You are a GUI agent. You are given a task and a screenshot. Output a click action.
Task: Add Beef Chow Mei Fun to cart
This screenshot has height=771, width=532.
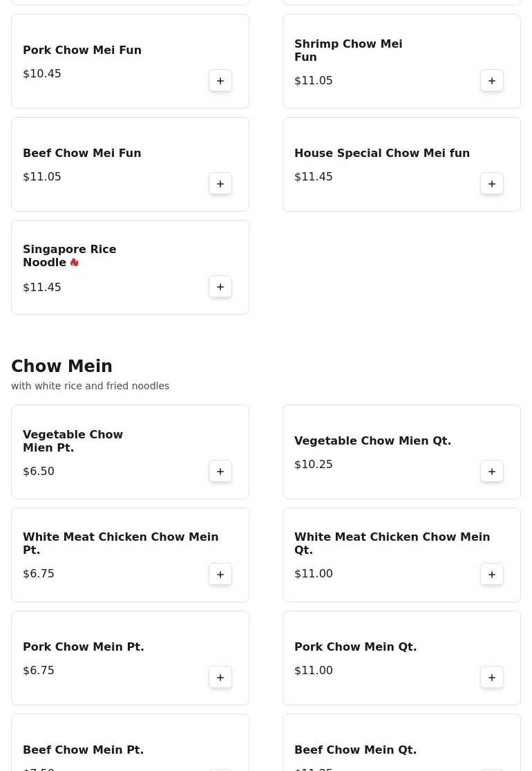pyautogui.click(x=220, y=184)
